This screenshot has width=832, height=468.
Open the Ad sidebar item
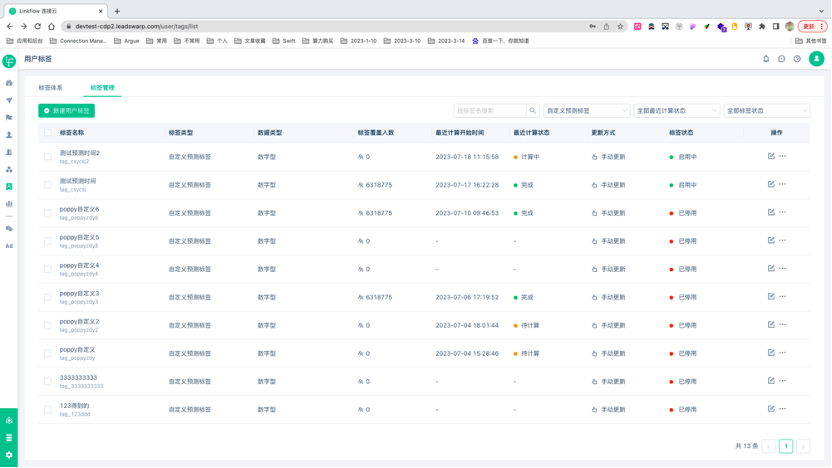pos(9,246)
